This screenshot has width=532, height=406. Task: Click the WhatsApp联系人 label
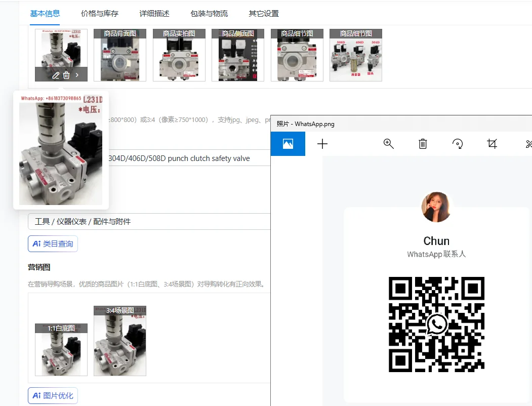436,254
